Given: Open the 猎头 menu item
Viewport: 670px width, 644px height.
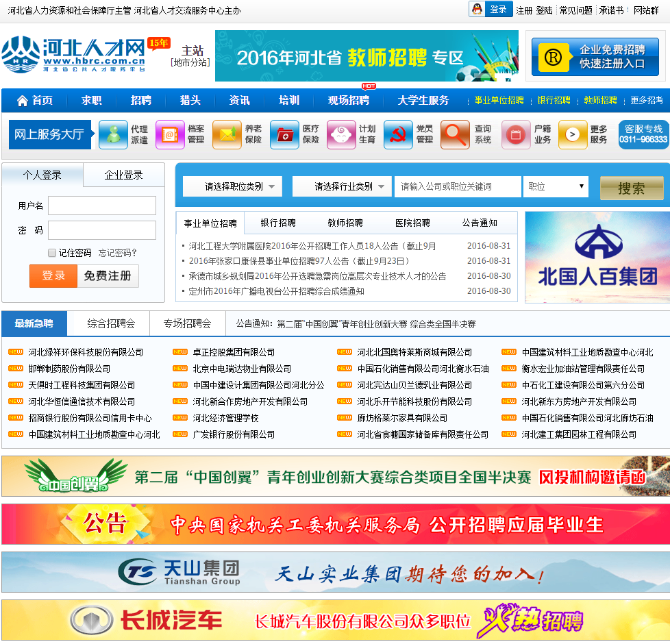Looking at the screenshot, I should [x=190, y=101].
